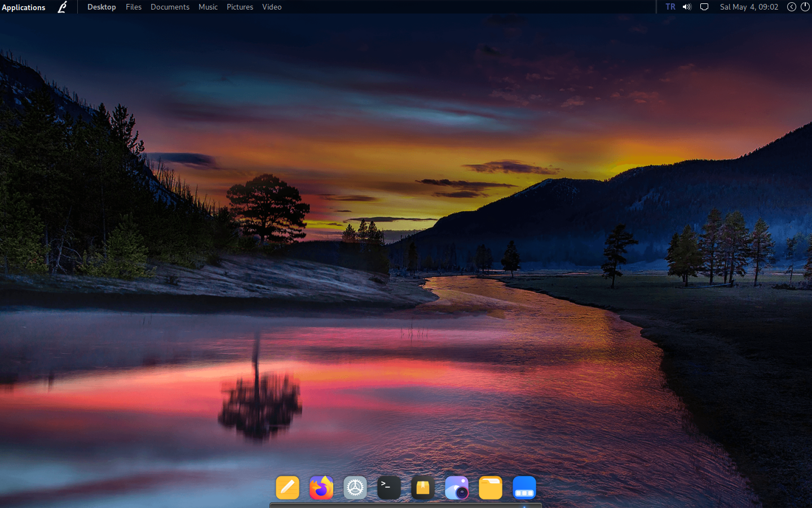812x508 pixels.
Task: Click the clock-arrow icon beside the date
Action: 792,7
